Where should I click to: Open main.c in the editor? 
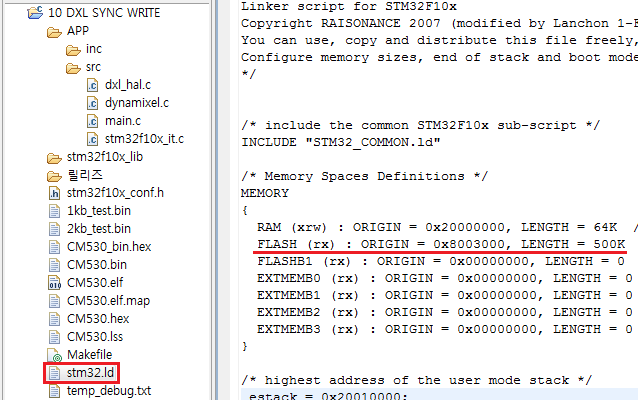(122, 121)
